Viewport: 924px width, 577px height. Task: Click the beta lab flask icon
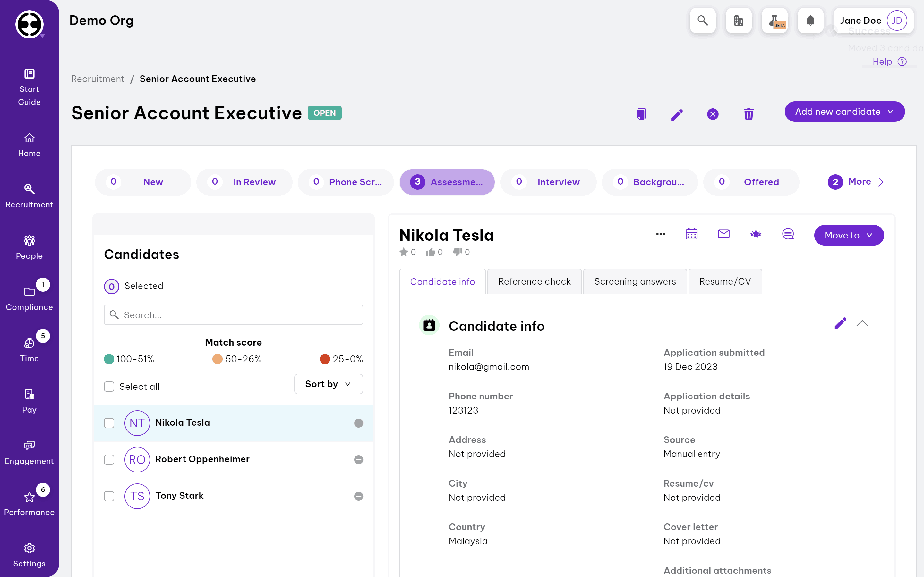tap(775, 21)
